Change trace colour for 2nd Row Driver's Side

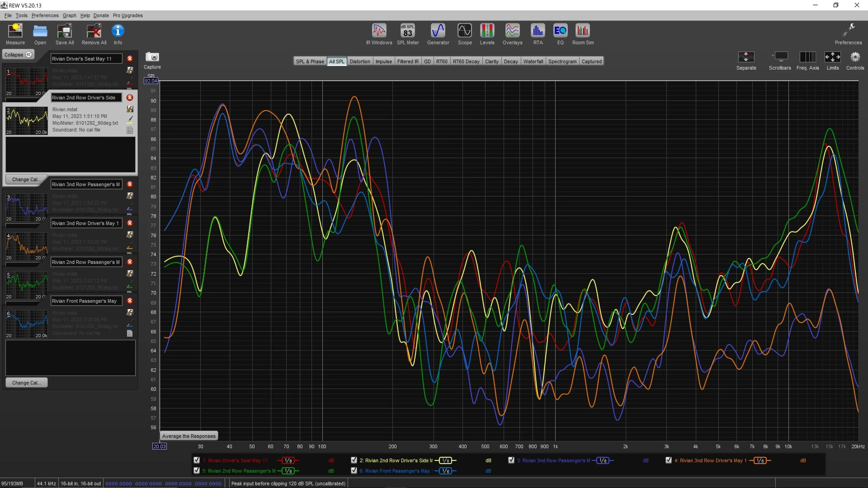130,120
